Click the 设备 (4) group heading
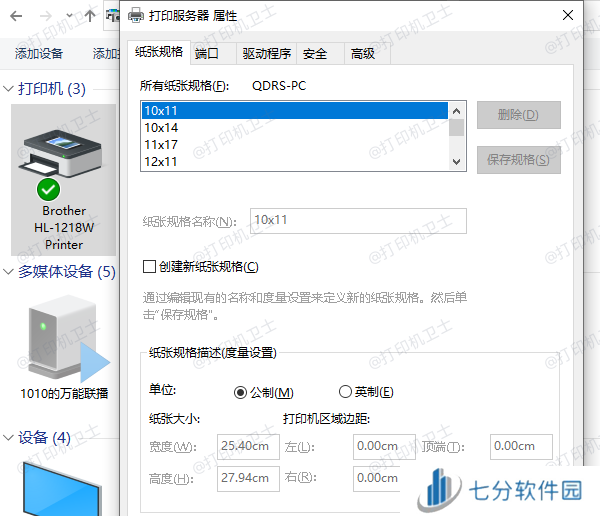The width and height of the screenshot is (600, 516). click(44, 438)
